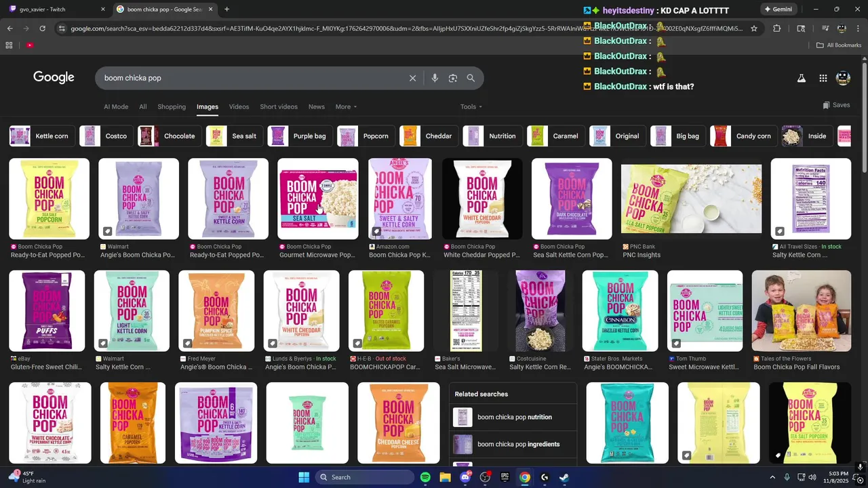
Task: Open the Chrome profile avatar in toolbar
Action: [x=842, y=28]
